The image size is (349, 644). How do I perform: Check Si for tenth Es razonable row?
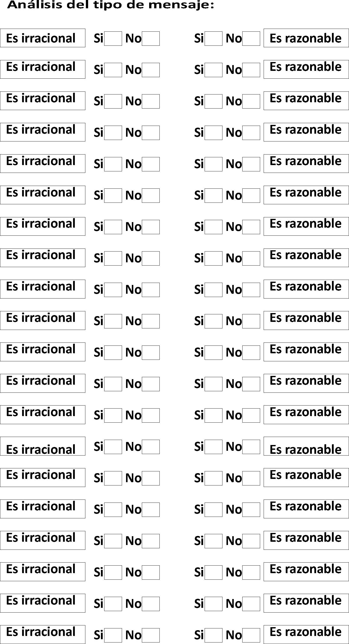tap(213, 321)
